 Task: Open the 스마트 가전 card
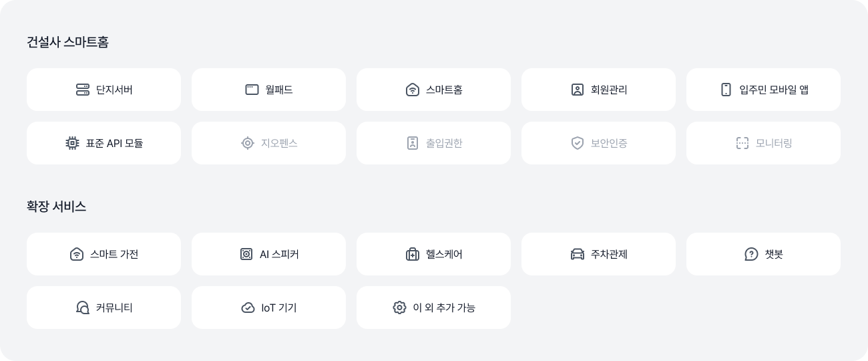[103, 254]
